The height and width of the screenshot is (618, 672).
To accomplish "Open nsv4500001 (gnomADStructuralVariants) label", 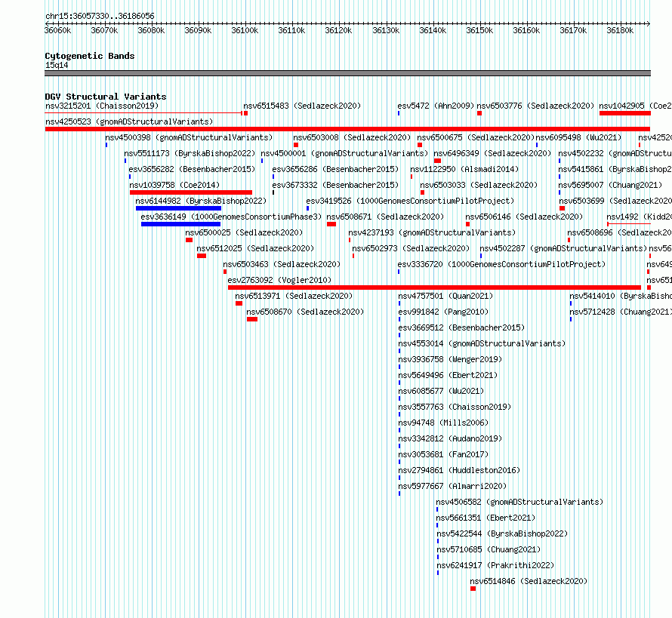I will pyautogui.click(x=344, y=153).
